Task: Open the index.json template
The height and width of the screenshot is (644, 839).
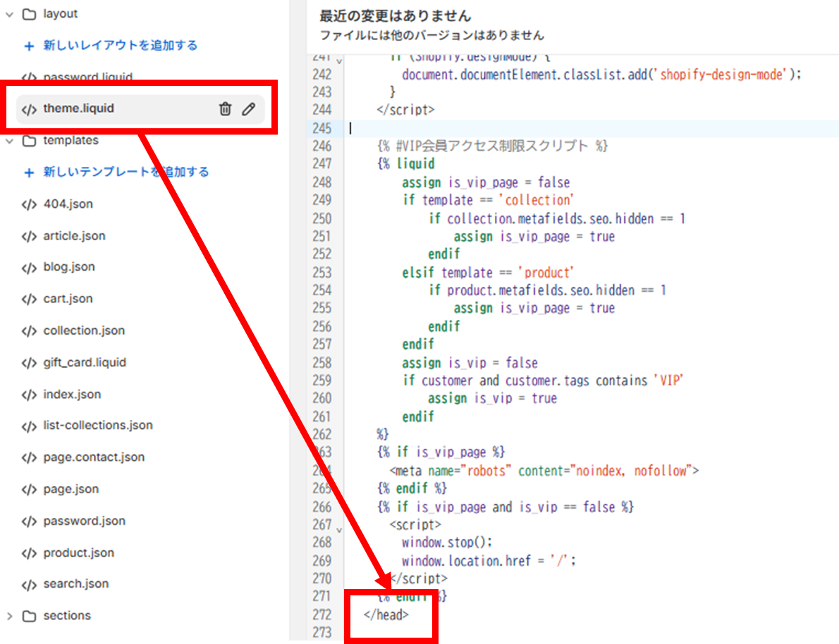Action: [72, 394]
